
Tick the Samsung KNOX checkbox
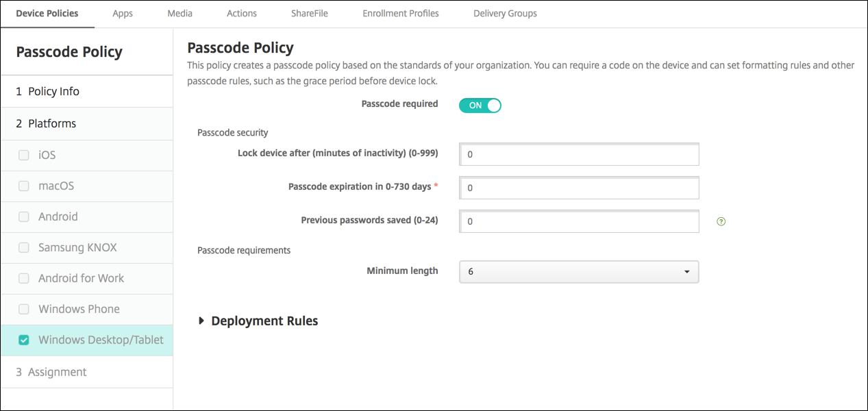click(24, 248)
